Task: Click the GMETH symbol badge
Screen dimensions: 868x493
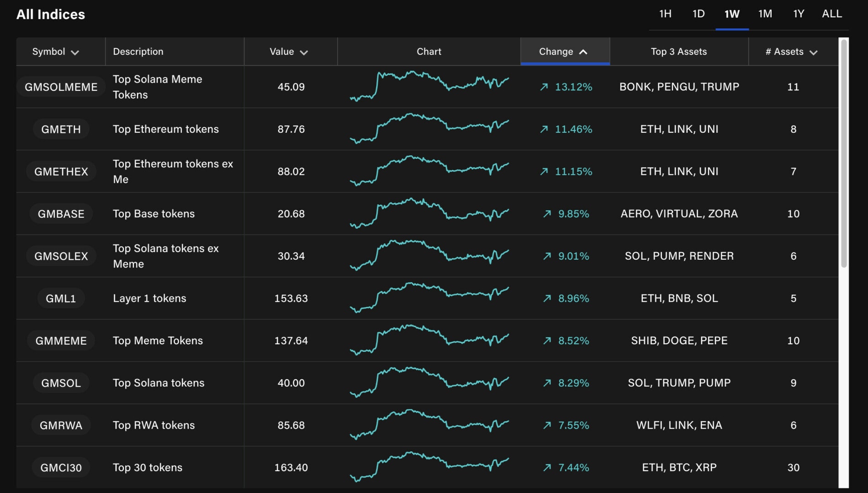Action: pyautogui.click(x=61, y=129)
